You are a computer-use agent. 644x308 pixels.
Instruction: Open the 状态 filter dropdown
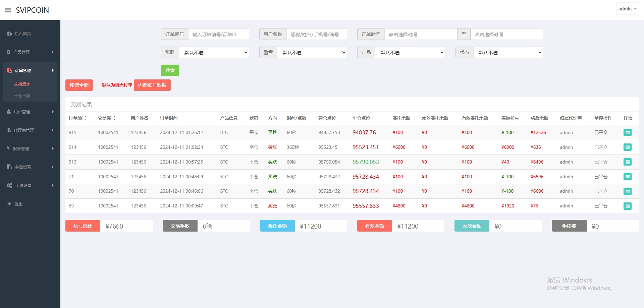(508, 52)
